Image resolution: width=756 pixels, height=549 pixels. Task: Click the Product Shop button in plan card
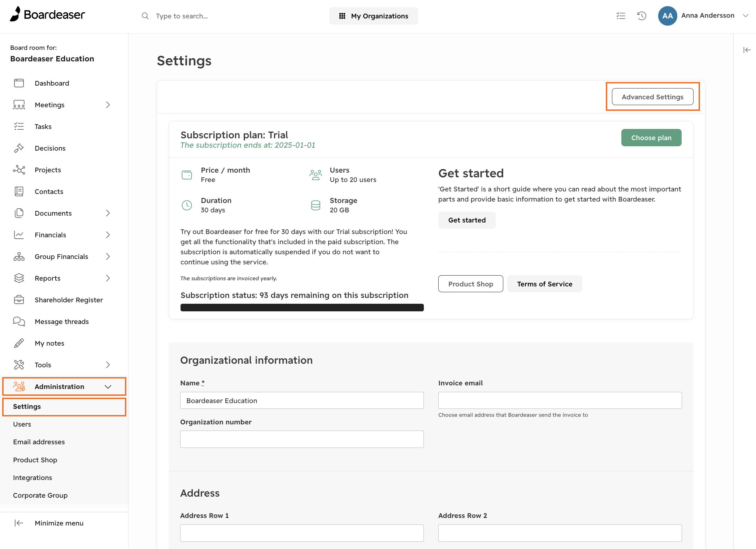coord(470,284)
